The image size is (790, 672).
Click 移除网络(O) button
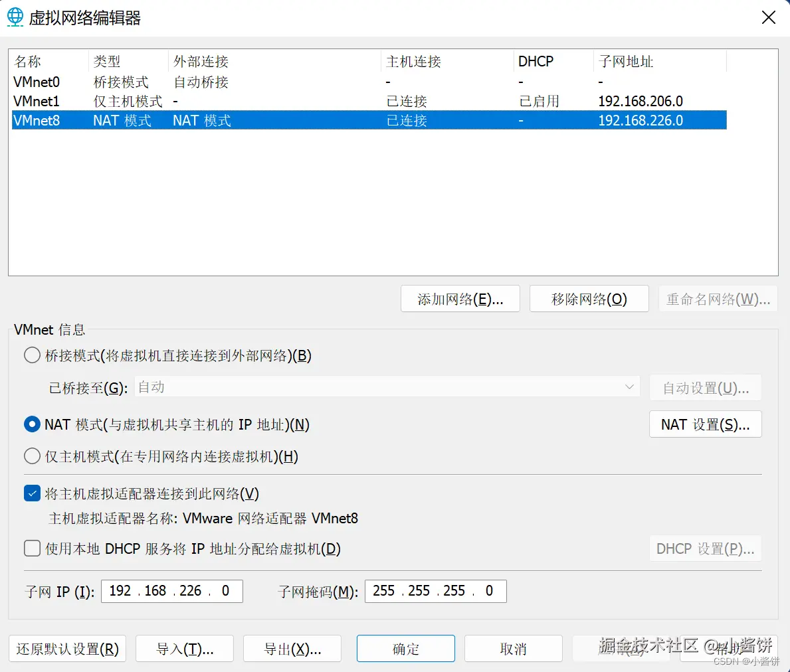[x=589, y=299]
